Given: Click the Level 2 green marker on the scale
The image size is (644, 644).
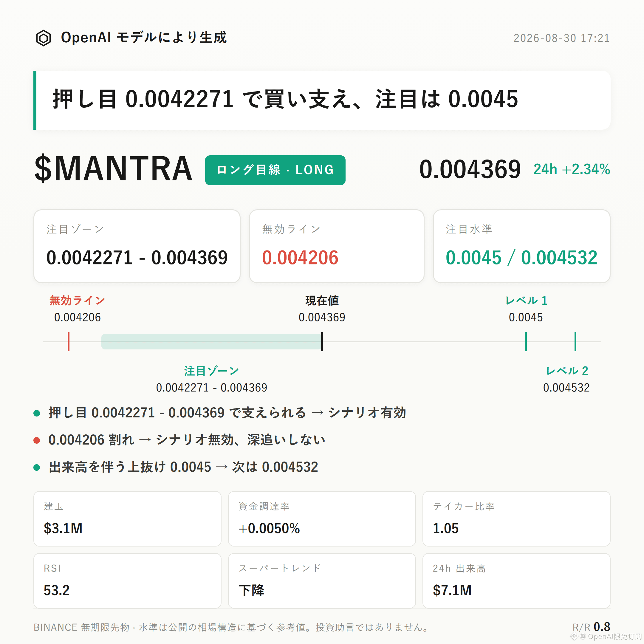Looking at the screenshot, I should (x=575, y=341).
